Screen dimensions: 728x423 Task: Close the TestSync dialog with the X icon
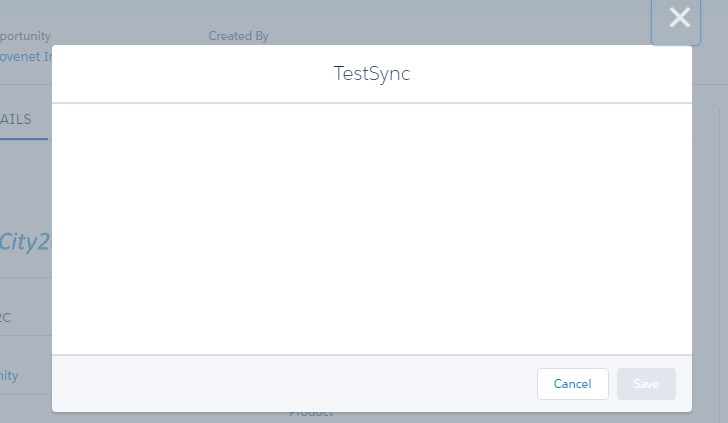[x=679, y=18]
